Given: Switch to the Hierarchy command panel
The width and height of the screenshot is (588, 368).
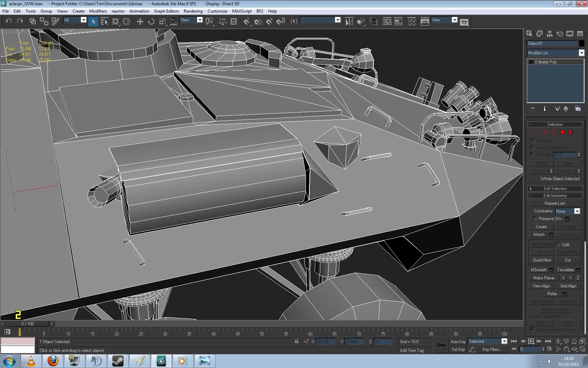Looking at the screenshot, I should [549, 34].
